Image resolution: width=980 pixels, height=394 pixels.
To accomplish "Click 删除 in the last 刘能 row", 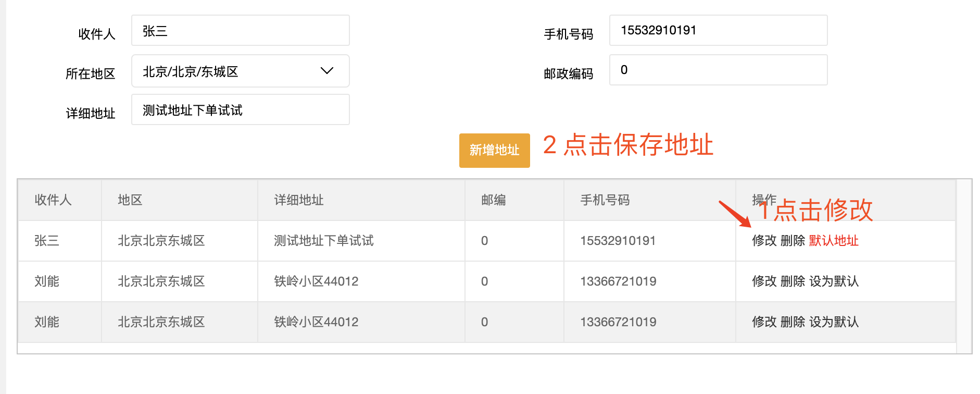I will click(793, 322).
